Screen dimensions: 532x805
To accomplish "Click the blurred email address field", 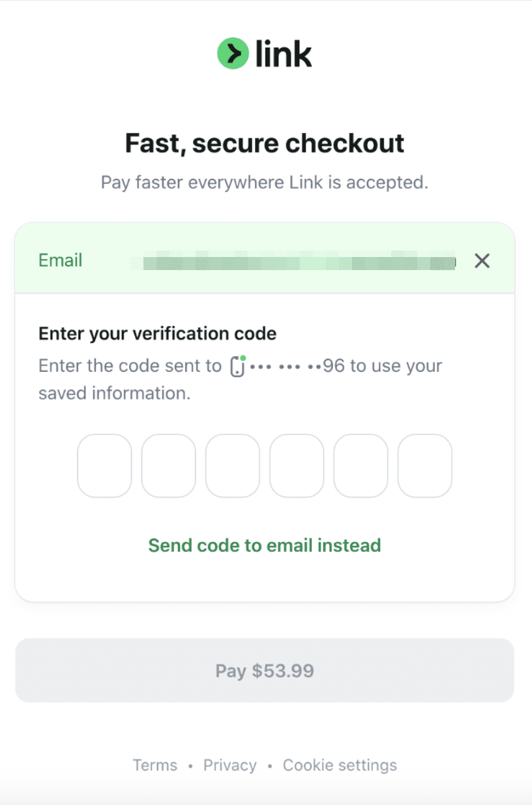I will pyautogui.click(x=293, y=262).
